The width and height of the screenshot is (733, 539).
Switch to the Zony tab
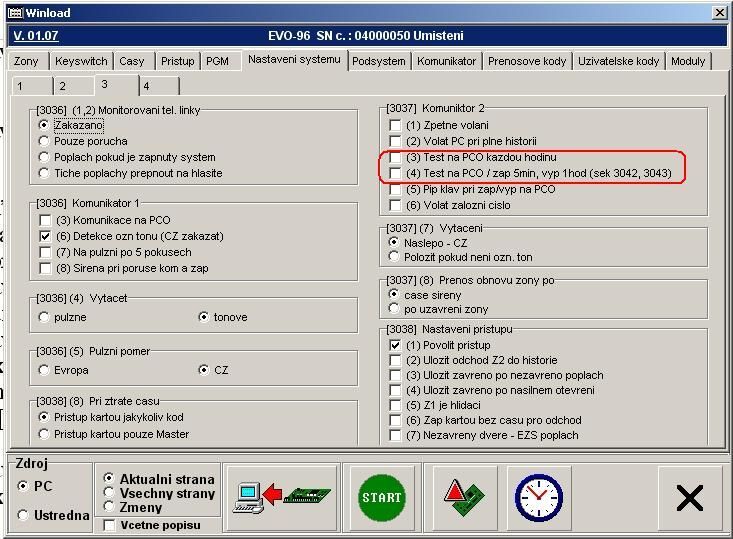[27, 61]
